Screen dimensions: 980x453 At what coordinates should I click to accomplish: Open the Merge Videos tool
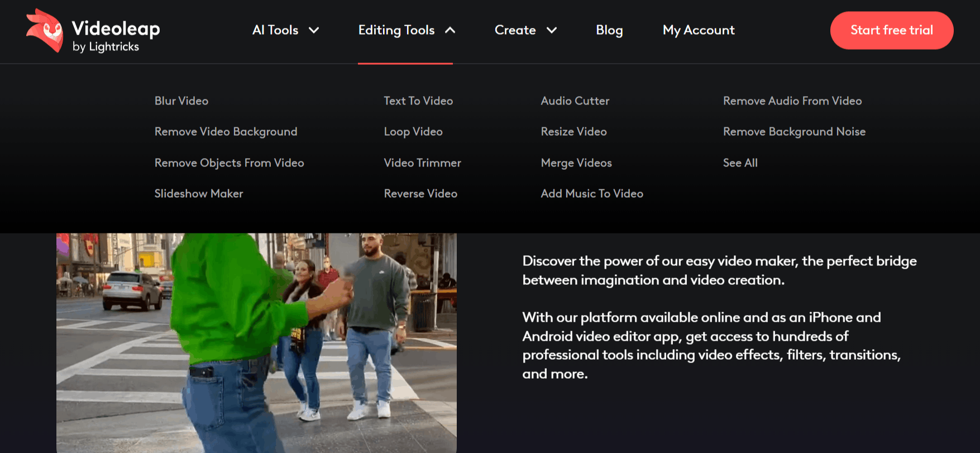(576, 163)
